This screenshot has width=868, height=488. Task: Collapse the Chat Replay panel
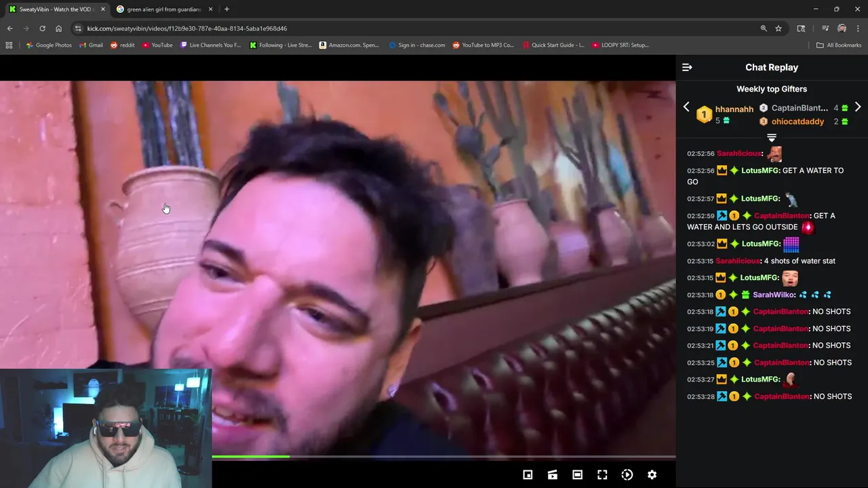[687, 67]
